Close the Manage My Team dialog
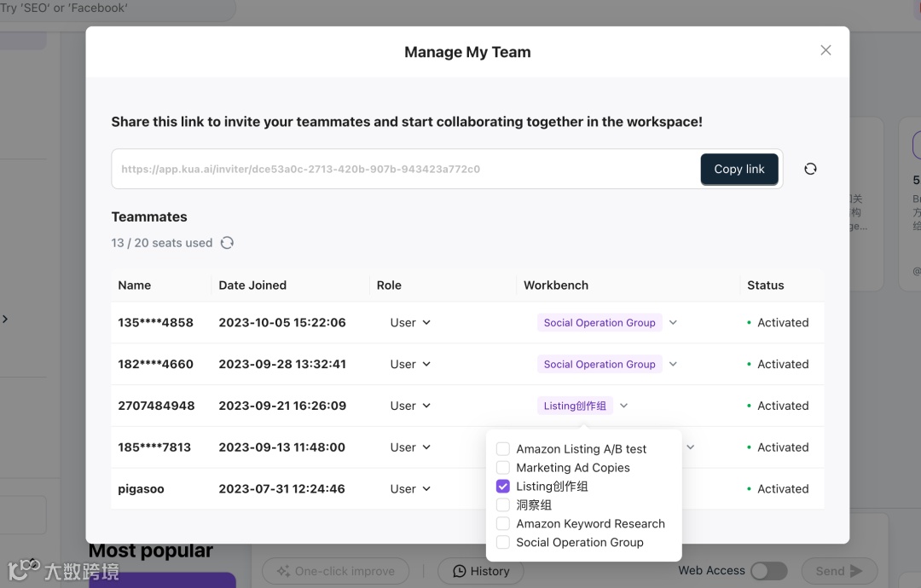 pyautogui.click(x=825, y=50)
